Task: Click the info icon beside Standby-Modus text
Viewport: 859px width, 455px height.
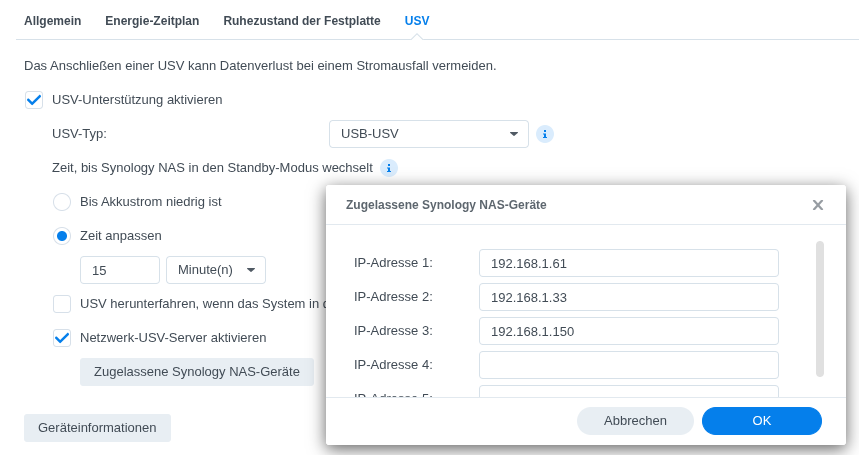Action: [x=389, y=168]
